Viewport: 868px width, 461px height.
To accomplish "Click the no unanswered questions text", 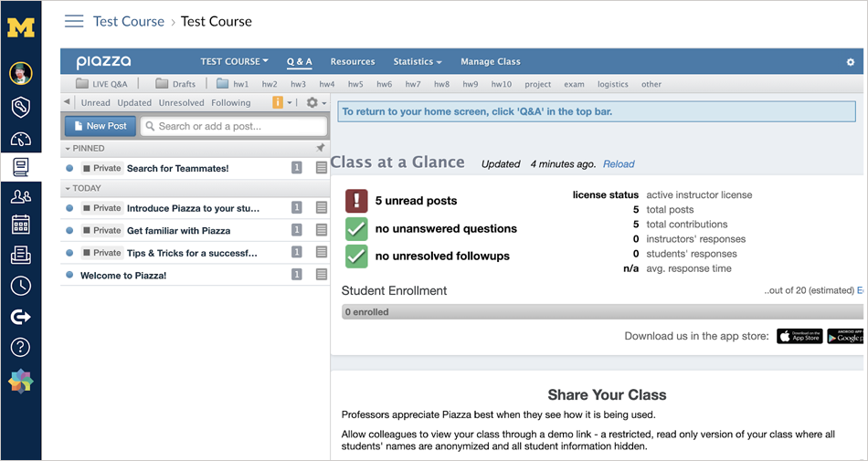I will pos(446,229).
